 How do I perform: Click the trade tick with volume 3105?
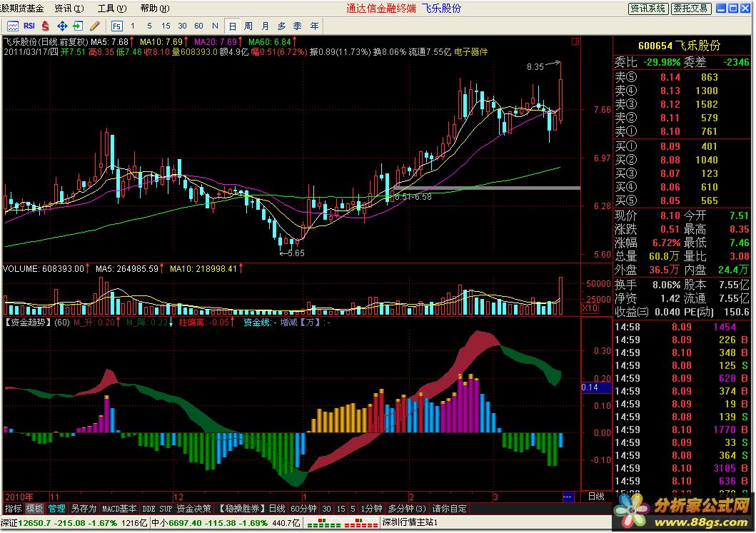[x=681, y=468]
